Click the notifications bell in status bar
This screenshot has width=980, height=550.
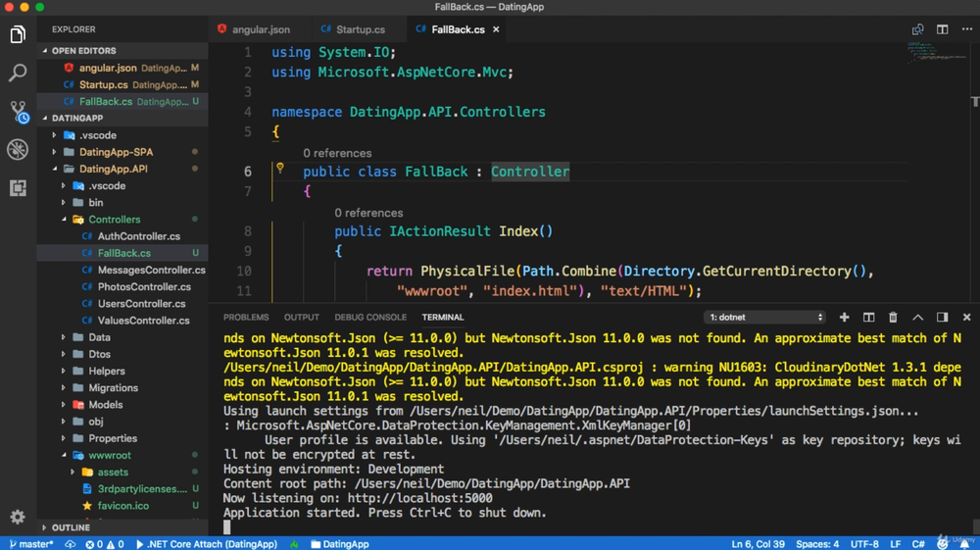pos(965,544)
